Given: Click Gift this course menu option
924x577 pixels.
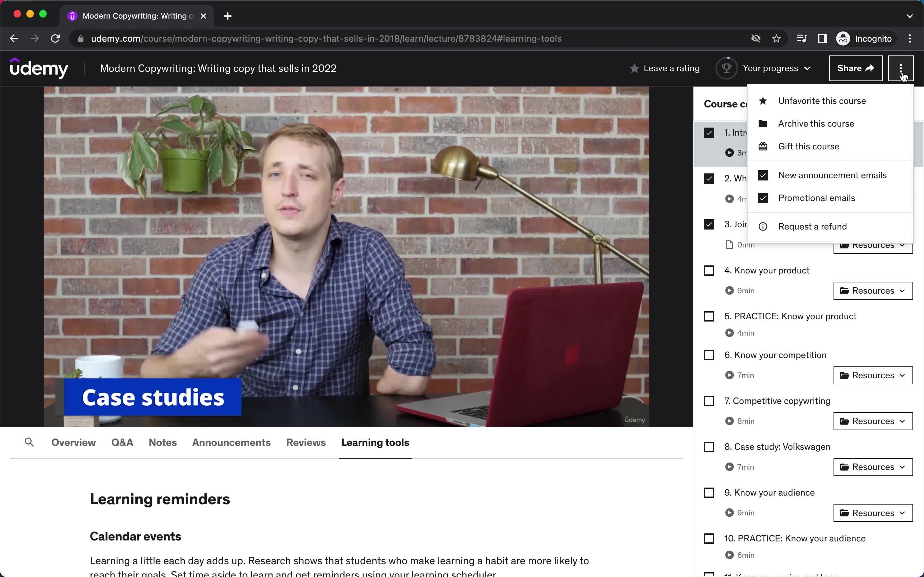Looking at the screenshot, I should (809, 146).
